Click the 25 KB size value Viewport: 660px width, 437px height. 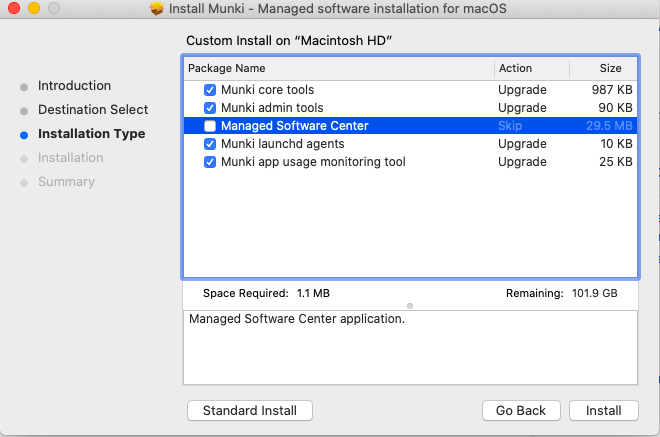point(616,162)
